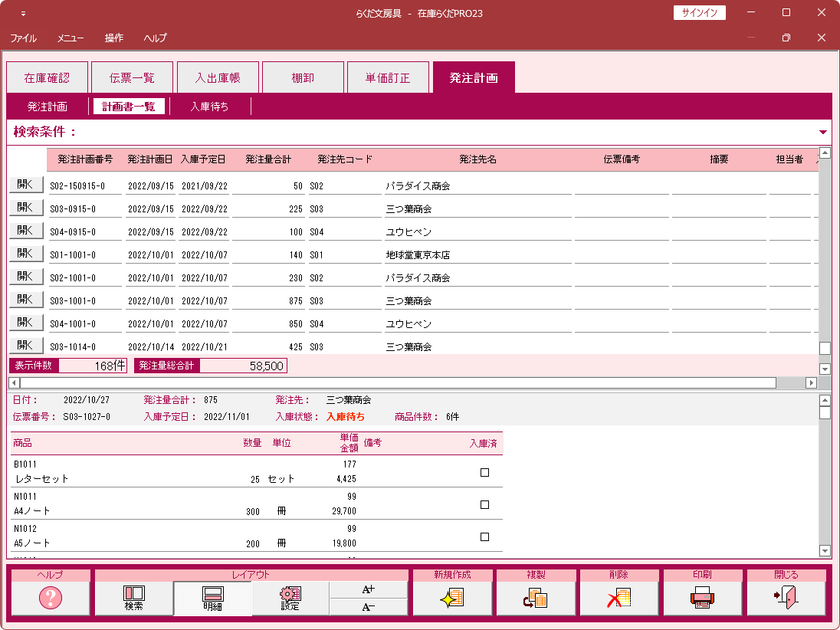Delete record using 削除 icon
840x630 pixels.
[619, 598]
